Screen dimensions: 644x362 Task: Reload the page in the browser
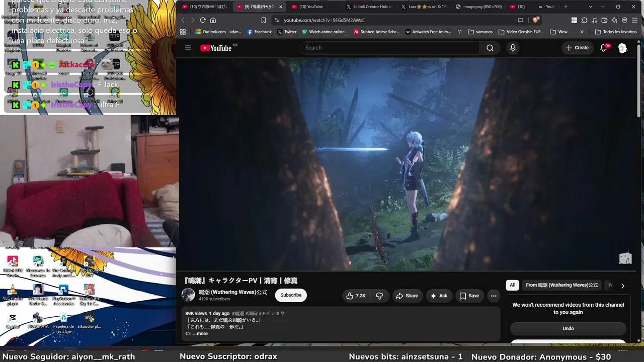[203, 20]
